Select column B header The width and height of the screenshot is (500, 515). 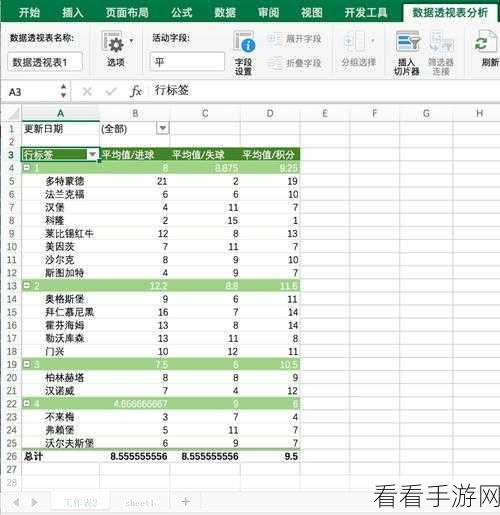click(135, 114)
